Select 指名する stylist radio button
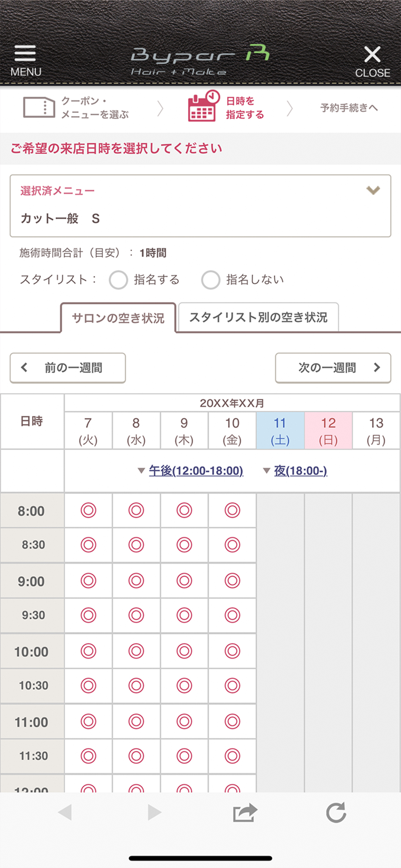 pos(118,280)
